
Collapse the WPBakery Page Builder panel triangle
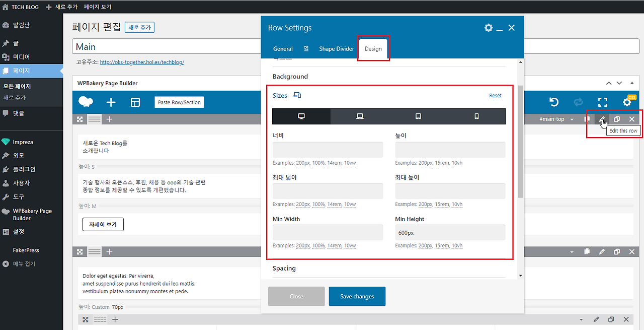[632, 83]
